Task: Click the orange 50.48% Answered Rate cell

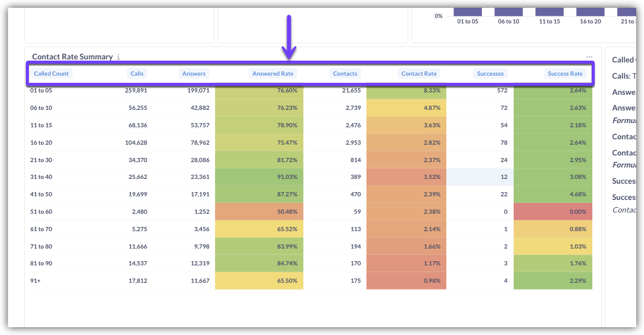Action: [259, 211]
